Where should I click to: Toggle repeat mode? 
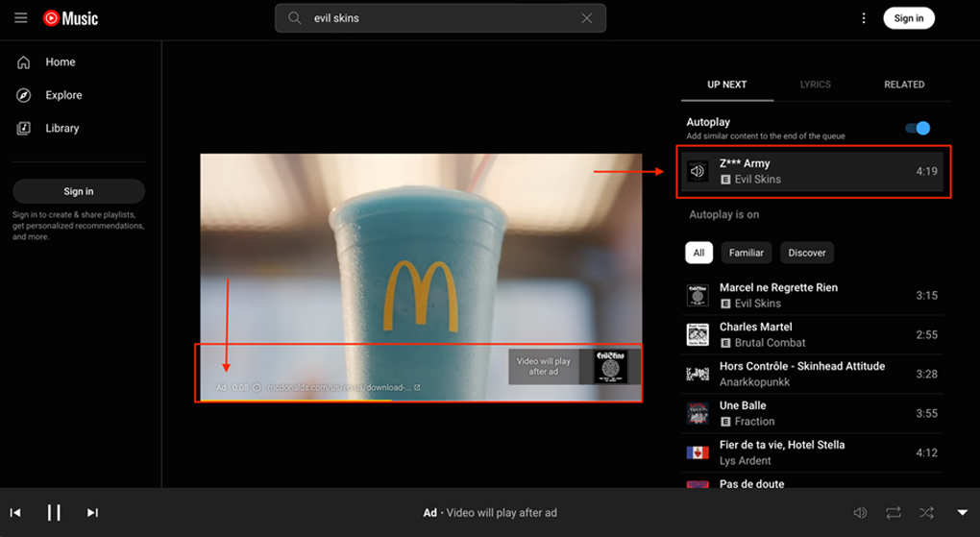click(894, 513)
